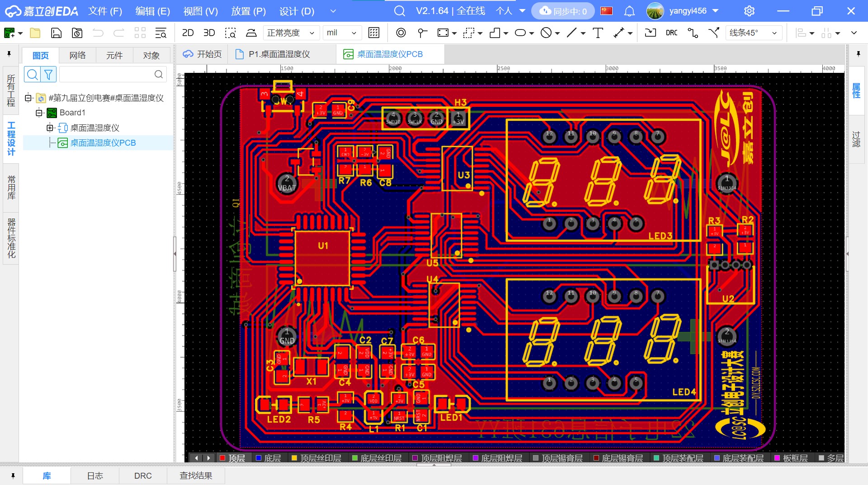
Task: Click the redo arrow icon
Action: (x=118, y=33)
